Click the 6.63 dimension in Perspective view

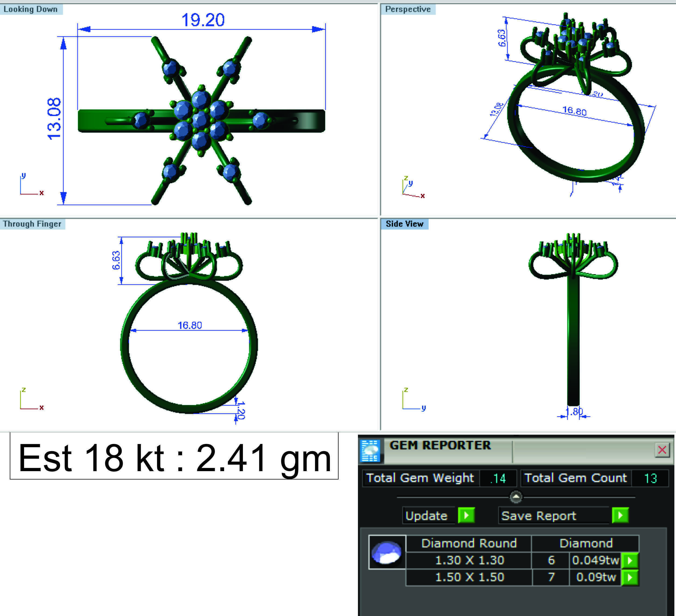point(502,38)
